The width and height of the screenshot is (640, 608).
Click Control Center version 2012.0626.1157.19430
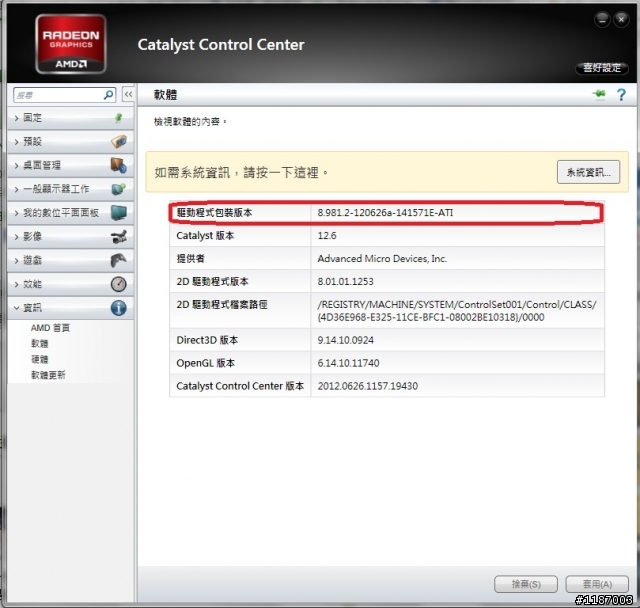click(368, 386)
